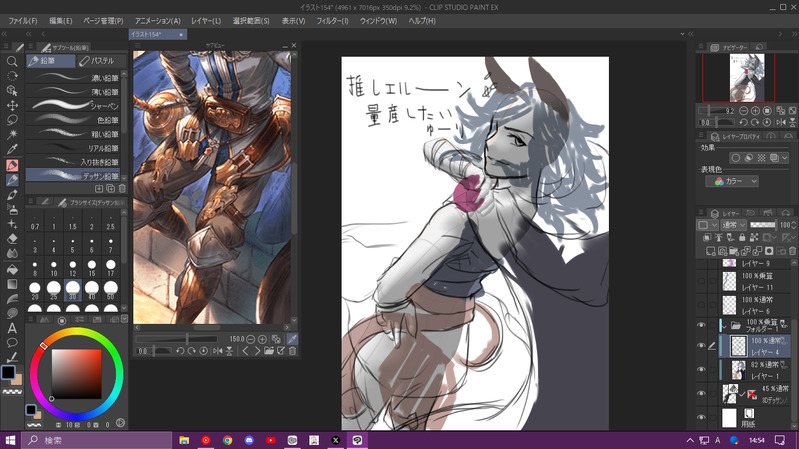Viewport: 799px width, 449px height.
Task: Open image file in Sub View panel
Action: [x=269, y=351]
